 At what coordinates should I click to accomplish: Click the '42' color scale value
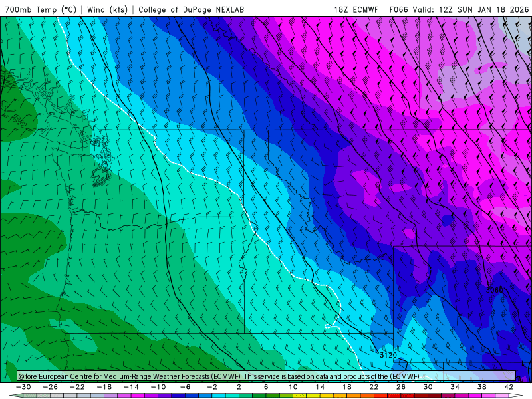[x=509, y=387]
